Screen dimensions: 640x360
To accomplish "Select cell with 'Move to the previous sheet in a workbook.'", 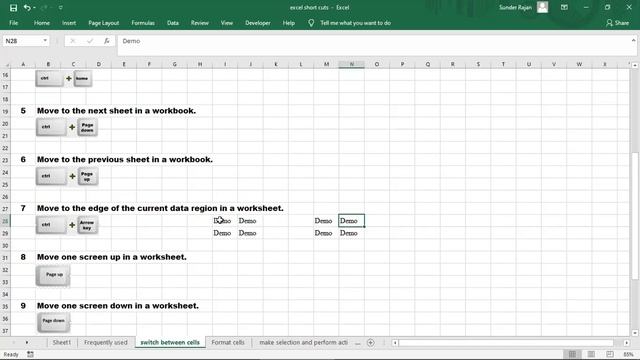I will click(124, 159).
